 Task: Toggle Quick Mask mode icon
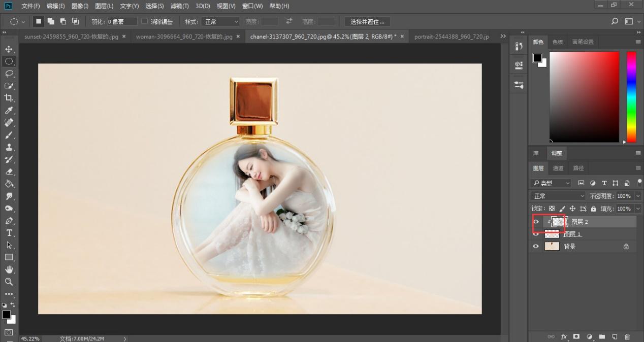[x=9, y=333]
